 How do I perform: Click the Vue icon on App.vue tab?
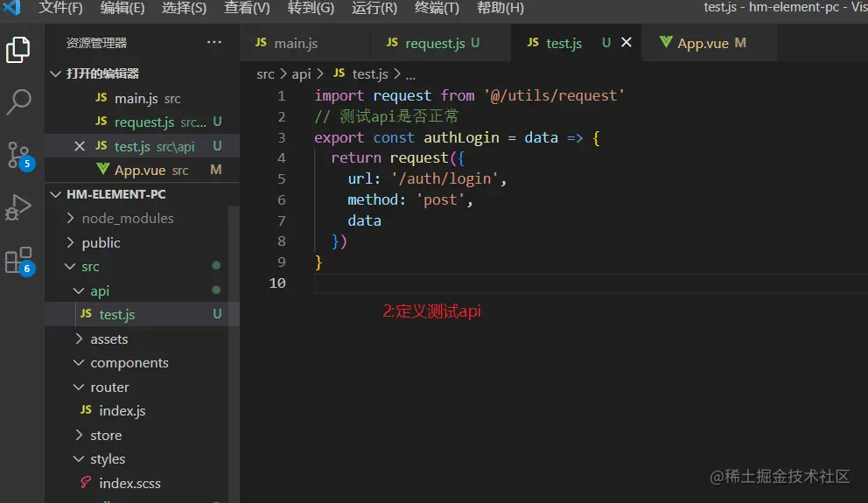pyautogui.click(x=666, y=42)
